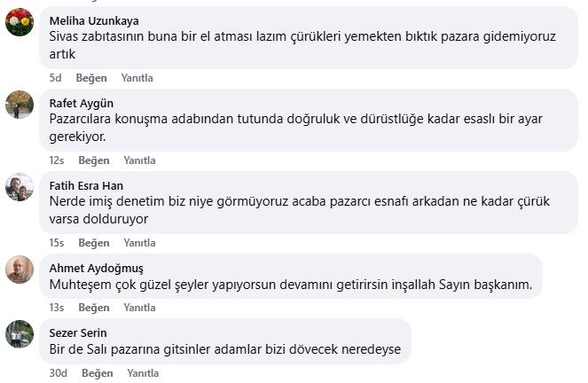The height and width of the screenshot is (383, 588).
Task: Open Rafet Aygün's name link
Action: 81,104
